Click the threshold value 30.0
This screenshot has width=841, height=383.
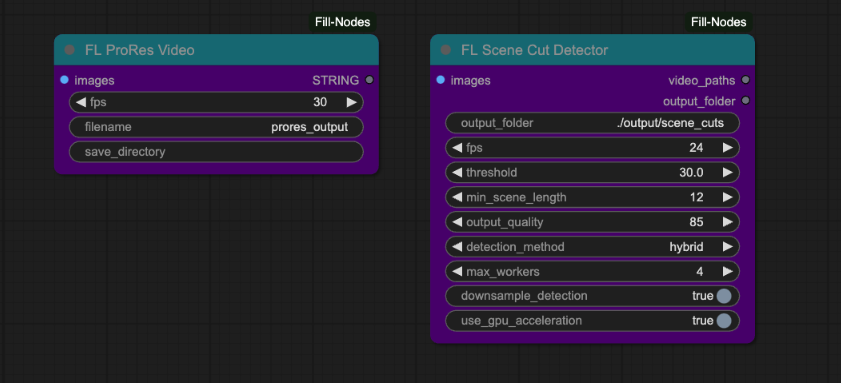[x=691, y=172]
